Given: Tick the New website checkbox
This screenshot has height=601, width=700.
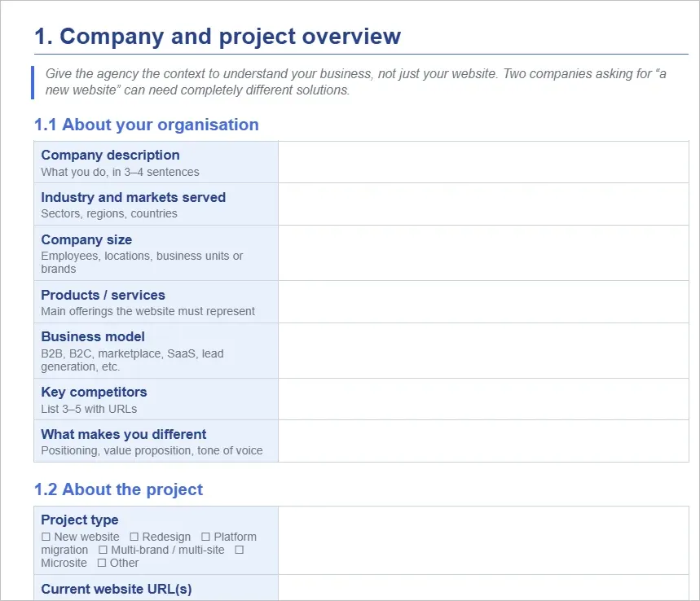Looking at the screenshot, I should click(46, 537).
